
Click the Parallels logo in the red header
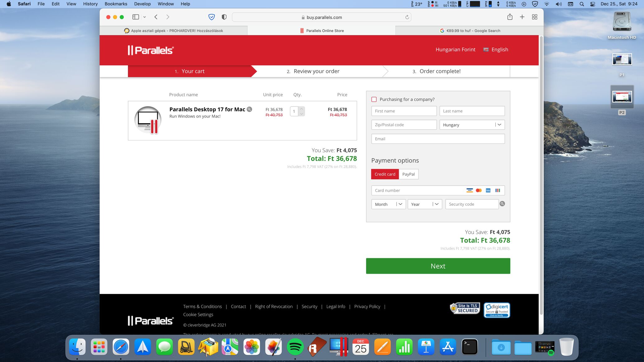pyautogui.click(x=151, y=50)
